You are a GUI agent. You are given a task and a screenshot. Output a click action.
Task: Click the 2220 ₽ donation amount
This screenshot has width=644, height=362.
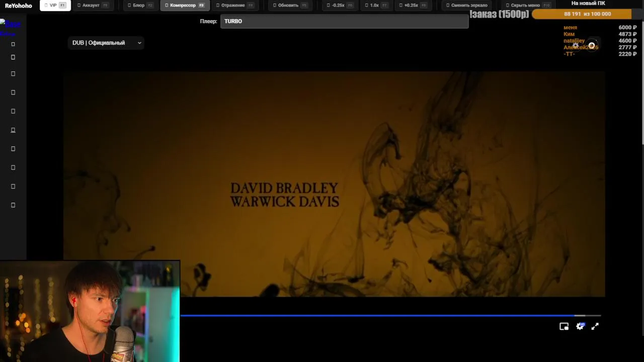click(627, 54)
